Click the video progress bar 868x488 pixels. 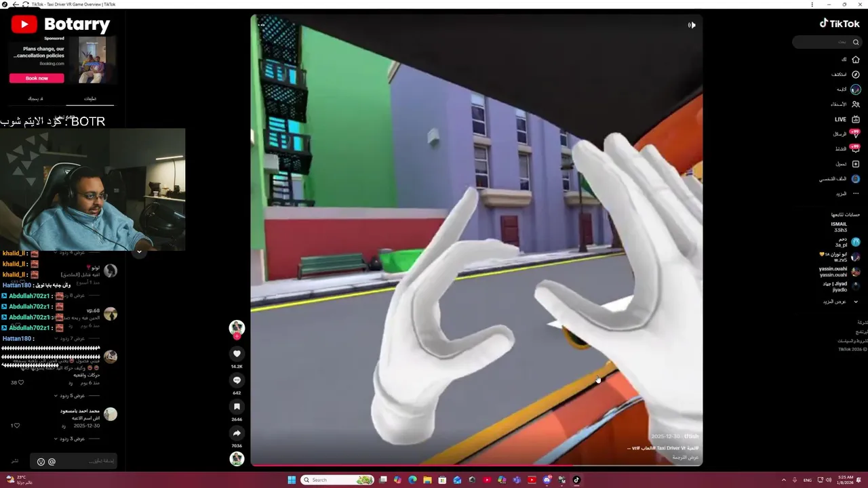pos(476,466)
